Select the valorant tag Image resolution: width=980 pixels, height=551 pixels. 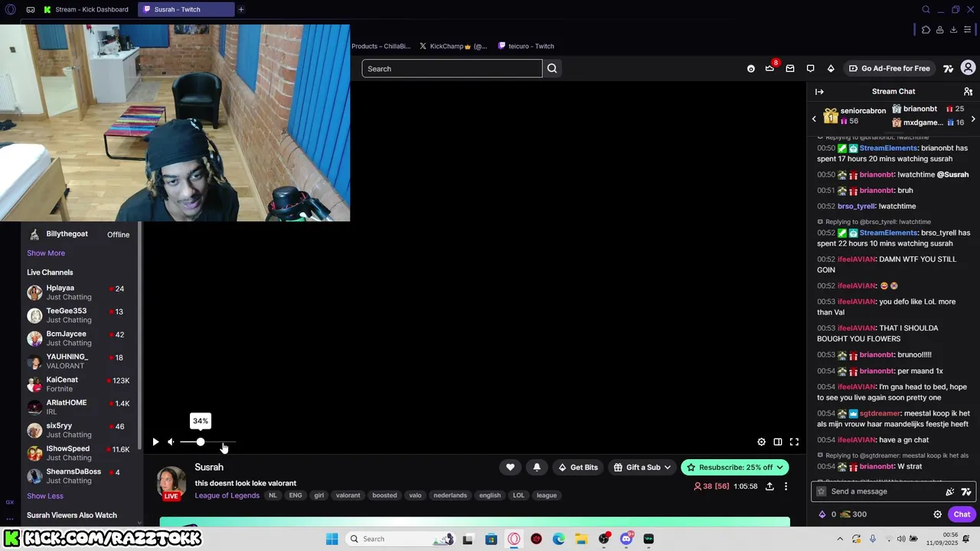[348, 495]
